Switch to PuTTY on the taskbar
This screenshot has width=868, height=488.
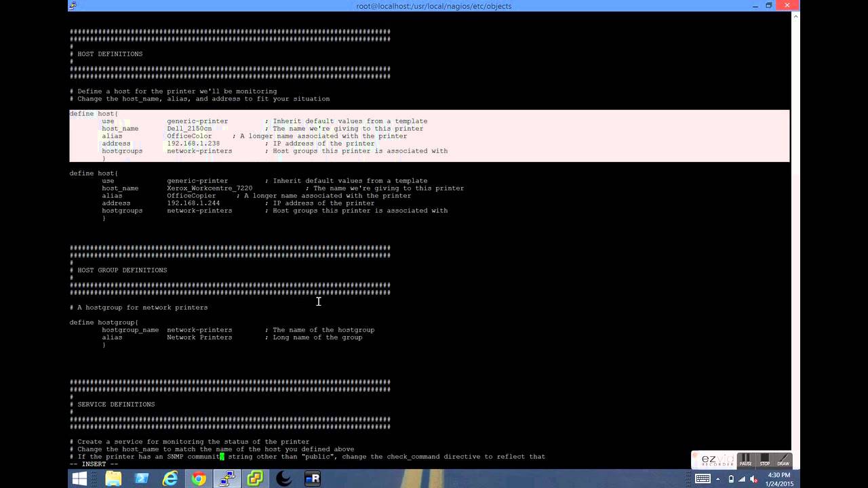click(x=227, y=479)
